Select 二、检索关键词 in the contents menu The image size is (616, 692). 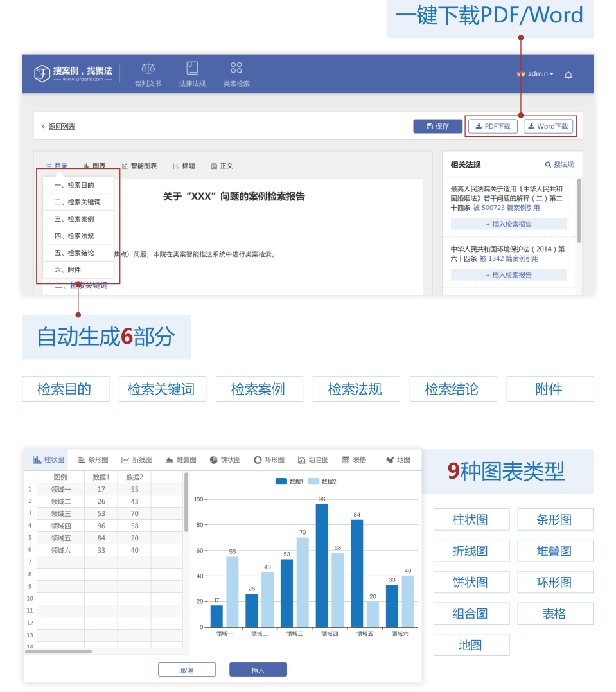(x=78, y=202)
